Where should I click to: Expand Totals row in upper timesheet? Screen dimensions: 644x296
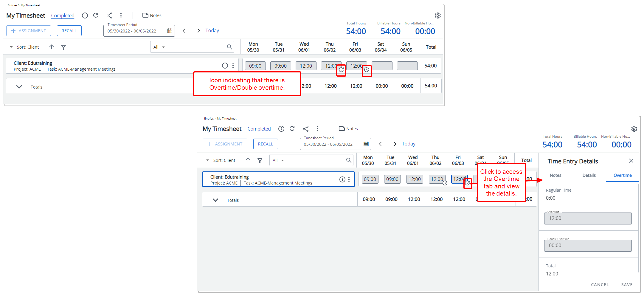point(19,87)
